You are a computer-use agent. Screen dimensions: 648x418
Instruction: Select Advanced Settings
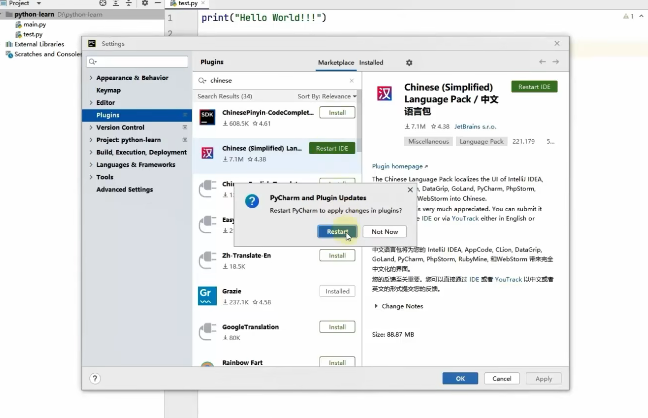(124, 189)
